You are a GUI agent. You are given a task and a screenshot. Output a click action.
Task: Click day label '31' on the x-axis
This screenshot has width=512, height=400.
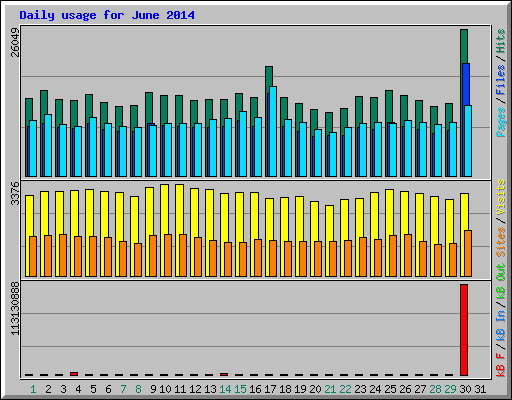[x=480, y=389]
